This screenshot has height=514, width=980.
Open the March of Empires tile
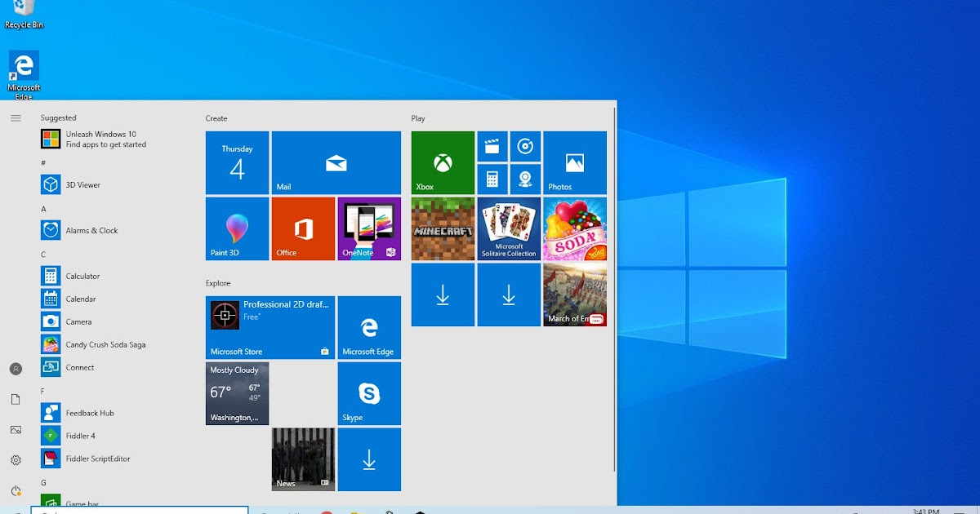tap(575, 295)
